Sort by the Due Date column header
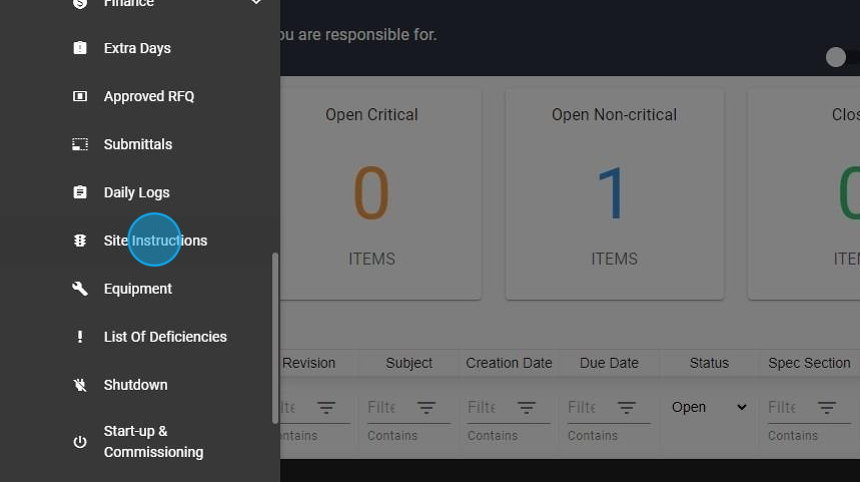This screenshot has height=482, width=860. [x=609, y=363]
